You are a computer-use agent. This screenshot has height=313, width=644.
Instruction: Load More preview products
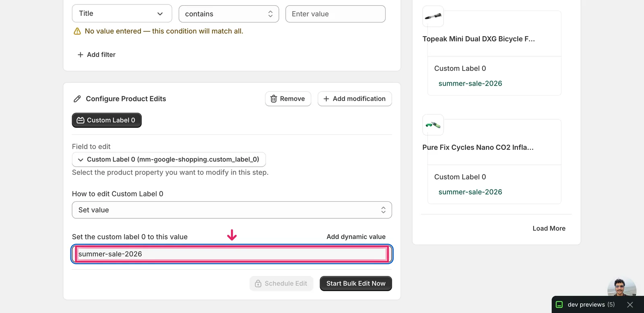tap(549, 228)
